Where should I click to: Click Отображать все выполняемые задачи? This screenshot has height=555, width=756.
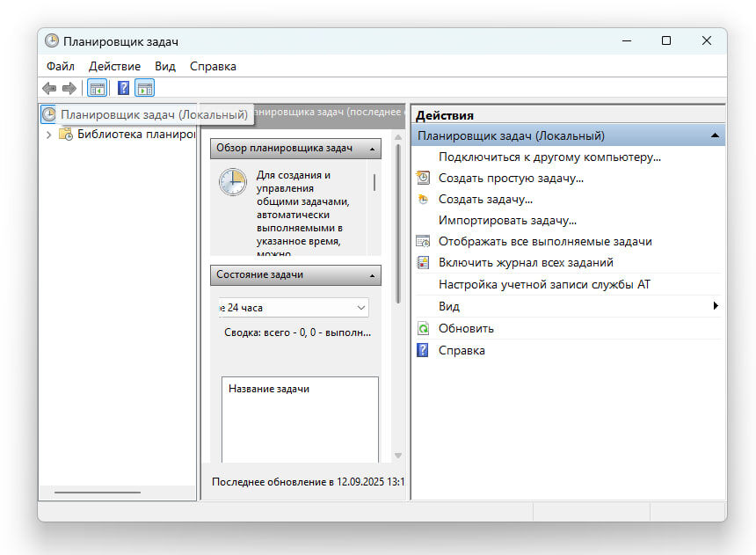click(x=545, y=241)
